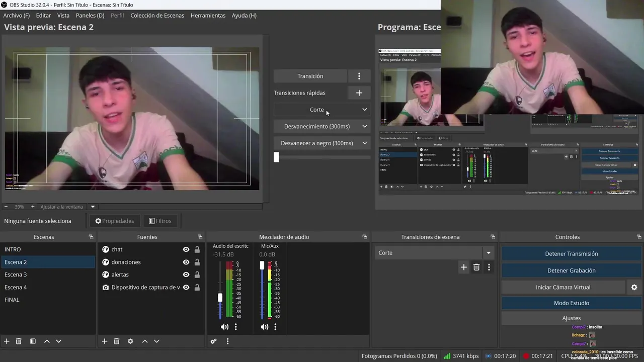Open the Colección de Escenas menu
The width and height of the screenshot is (644, 362).
tap(157, 16)
